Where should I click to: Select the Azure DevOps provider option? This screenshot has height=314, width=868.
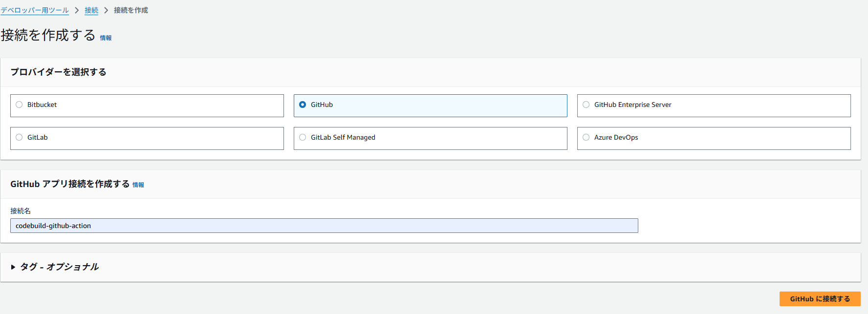(586, 137)
